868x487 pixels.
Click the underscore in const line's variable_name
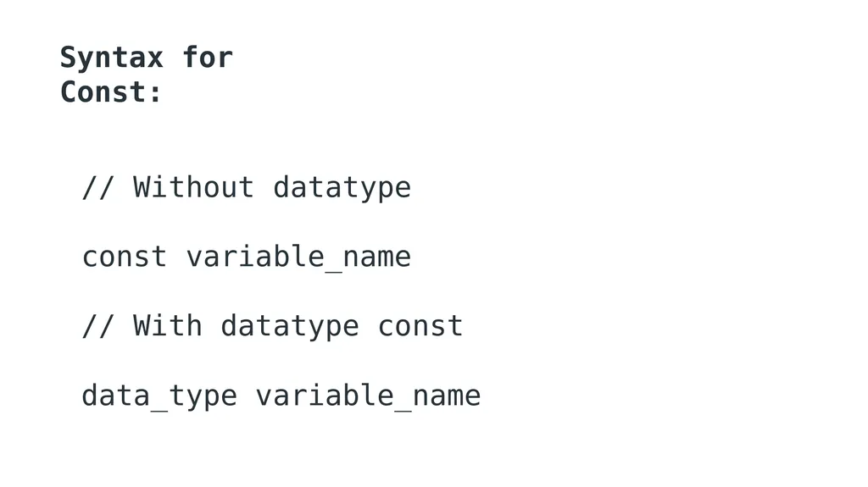(x=333, y=269)
